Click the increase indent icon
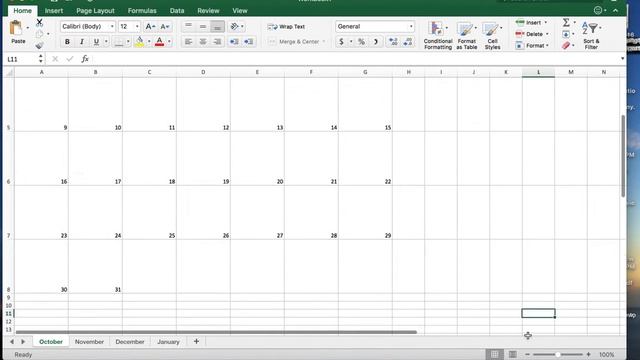Screen dimensions: 640x360 (x=249, y=42)
